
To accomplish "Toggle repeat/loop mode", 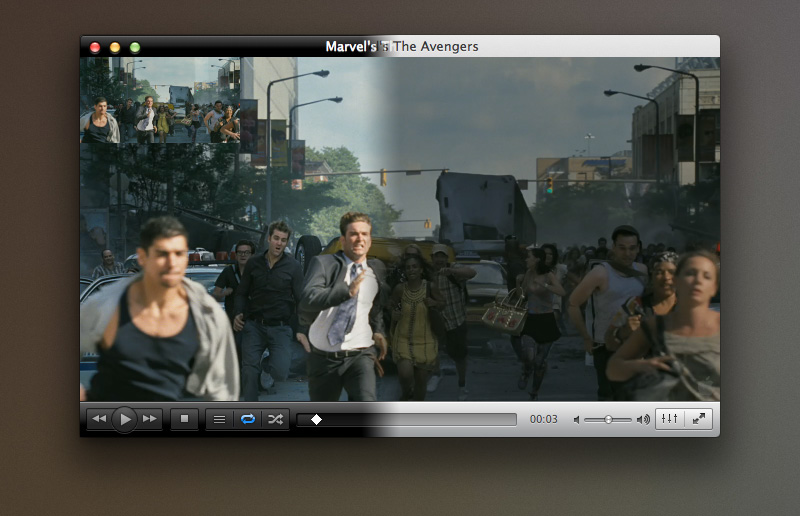I will [247, 419].
